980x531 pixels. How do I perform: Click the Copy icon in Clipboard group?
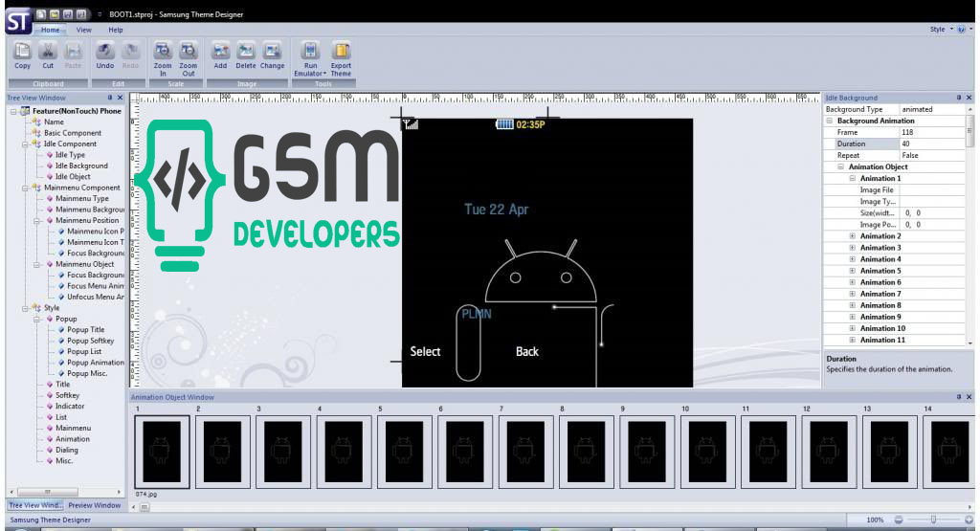[23, 52]
